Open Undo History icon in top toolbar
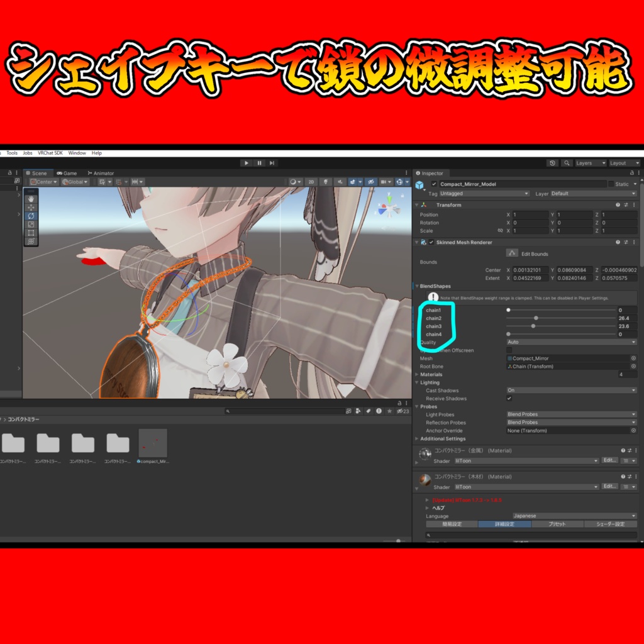 coord(552,163)
